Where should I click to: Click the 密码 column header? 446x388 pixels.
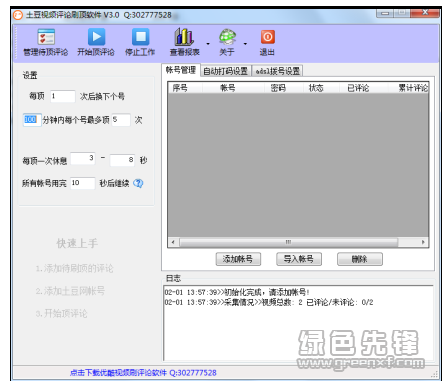(284, 88)
